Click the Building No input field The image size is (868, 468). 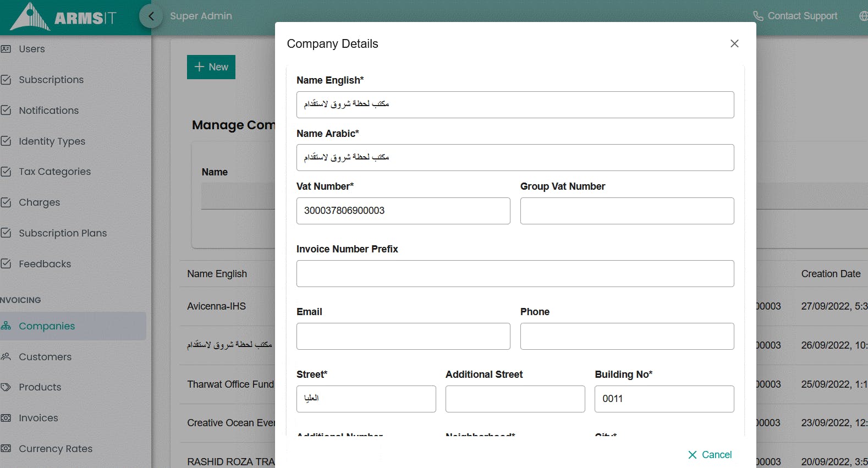(x=664, y=399)
